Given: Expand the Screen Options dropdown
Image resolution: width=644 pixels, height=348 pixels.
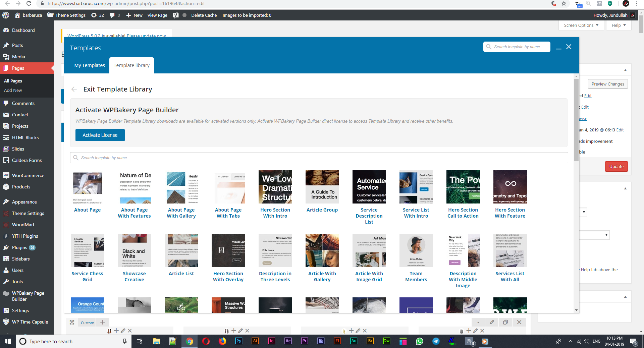Looking at the screenshot, I should (581, 25).
